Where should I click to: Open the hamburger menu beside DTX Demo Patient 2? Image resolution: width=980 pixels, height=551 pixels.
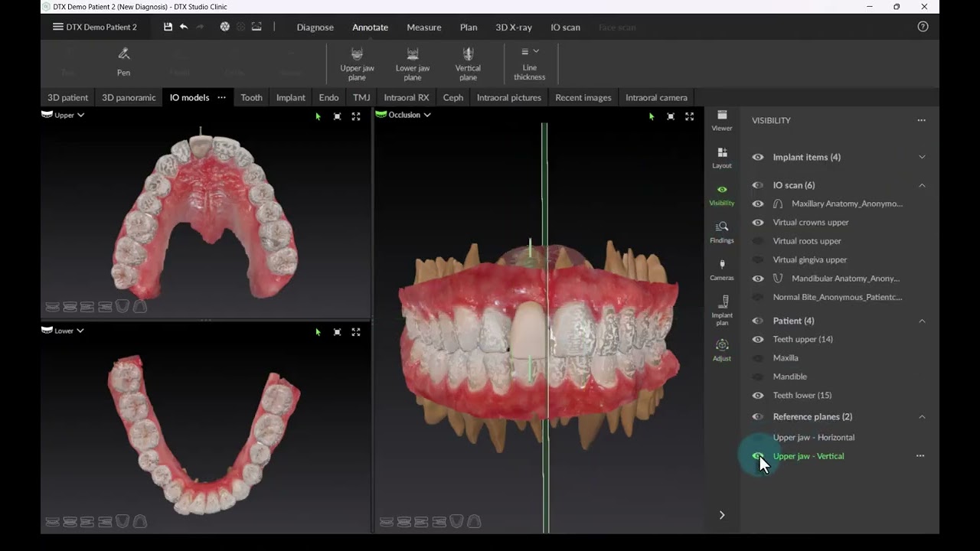click(x=58, y=27)
